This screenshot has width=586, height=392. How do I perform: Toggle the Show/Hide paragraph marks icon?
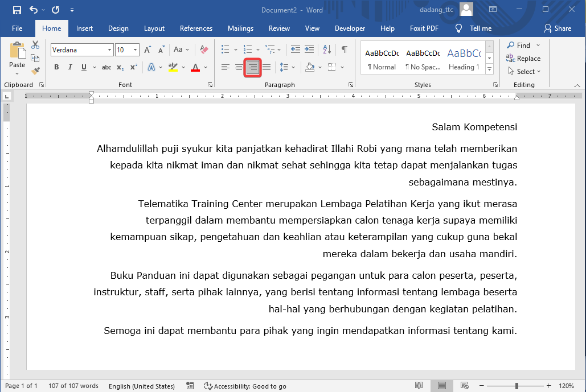(x=344, y=49)
